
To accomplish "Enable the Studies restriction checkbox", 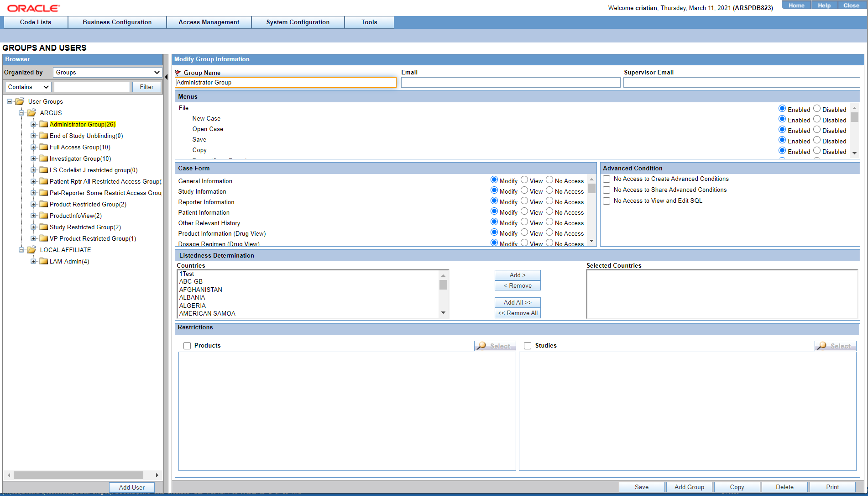I will 528,346.
